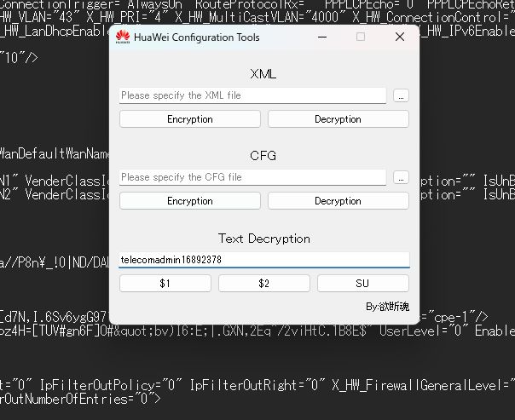Click the HuaWei Configuration Tools title text
The height and width of the screenshot is (420, 515).
[x=197, y=37]
